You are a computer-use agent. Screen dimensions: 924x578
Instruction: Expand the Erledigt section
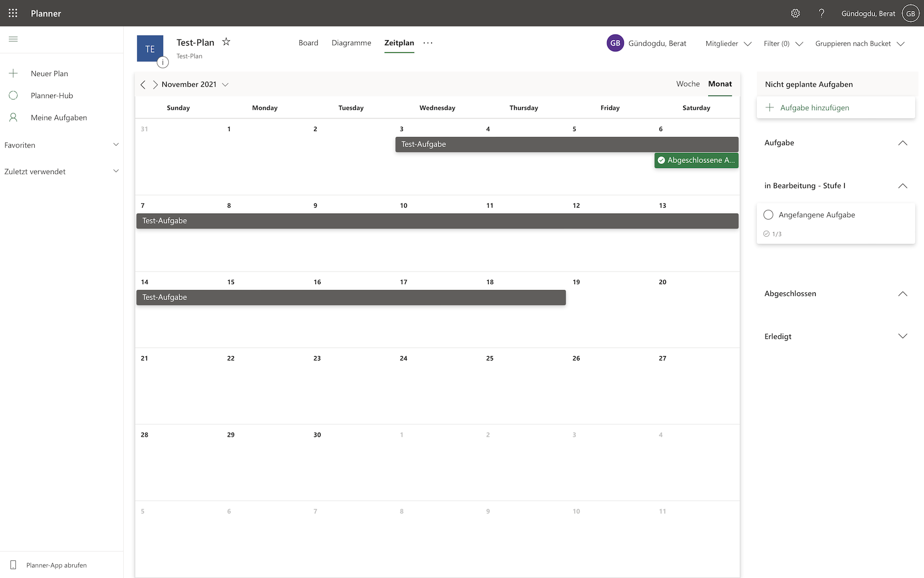903,336
